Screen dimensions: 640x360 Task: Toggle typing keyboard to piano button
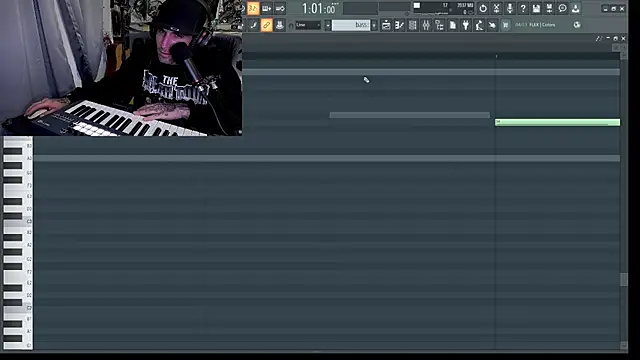click(280, 25)
